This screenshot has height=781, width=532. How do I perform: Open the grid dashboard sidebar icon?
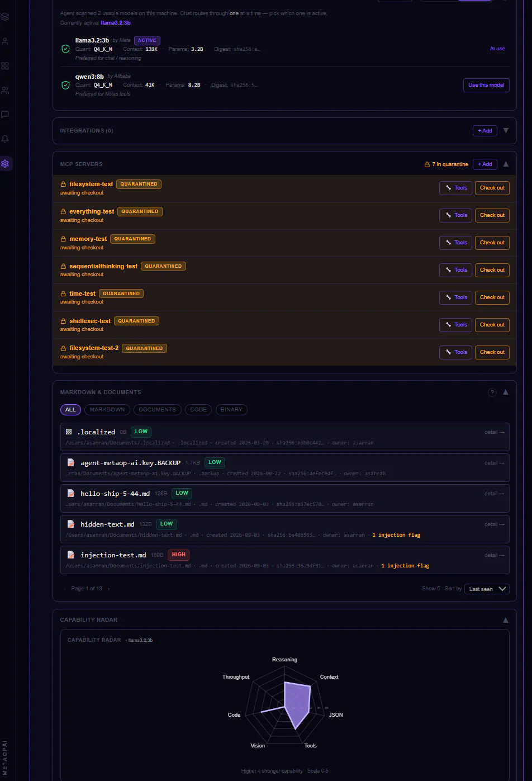5,65
